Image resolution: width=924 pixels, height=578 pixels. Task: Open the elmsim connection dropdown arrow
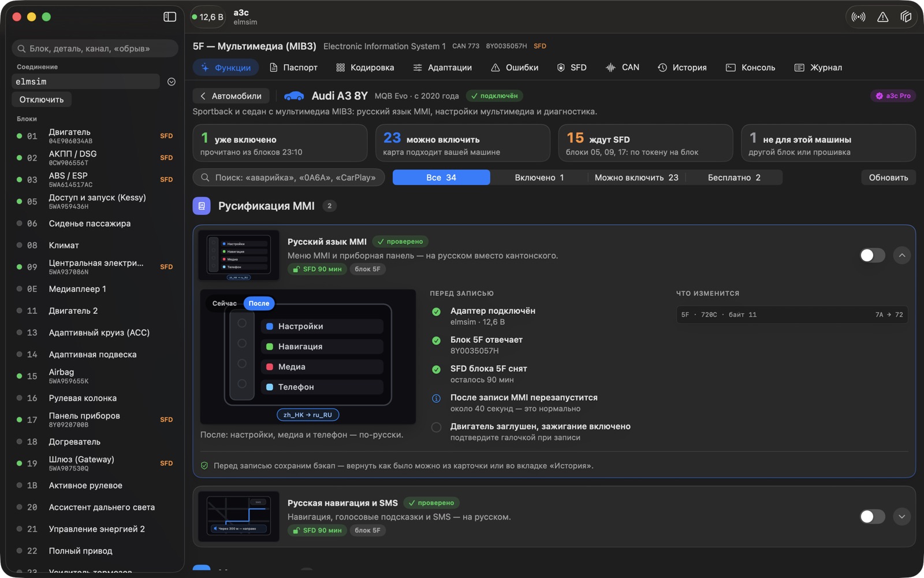pyautogui.click(x=172, y=82)
